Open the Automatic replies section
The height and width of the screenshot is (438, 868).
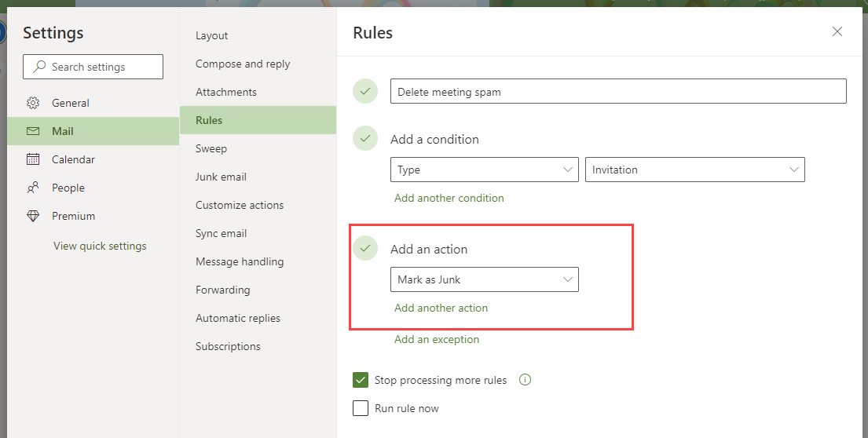point(238,318)
